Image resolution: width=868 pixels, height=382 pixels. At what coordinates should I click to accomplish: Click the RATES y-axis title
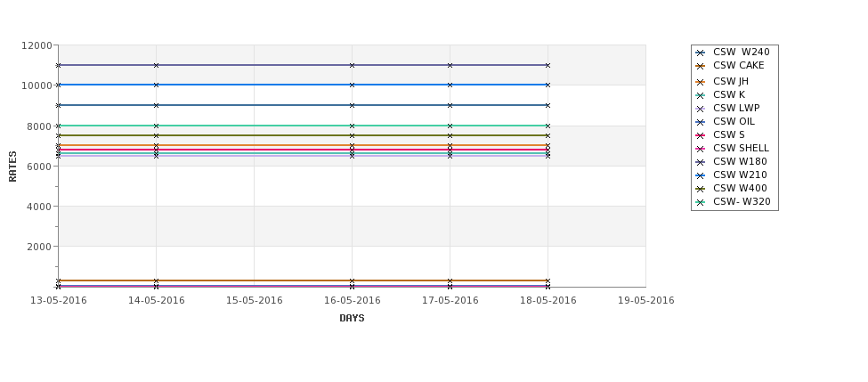point(12,167)
